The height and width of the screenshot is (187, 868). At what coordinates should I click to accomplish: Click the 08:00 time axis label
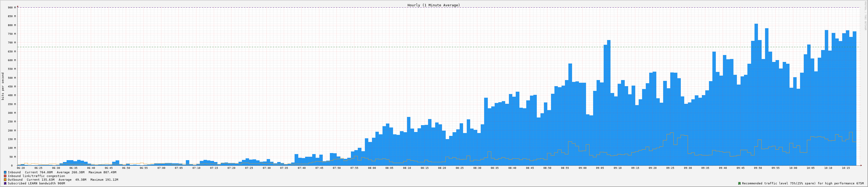[372, 168]
